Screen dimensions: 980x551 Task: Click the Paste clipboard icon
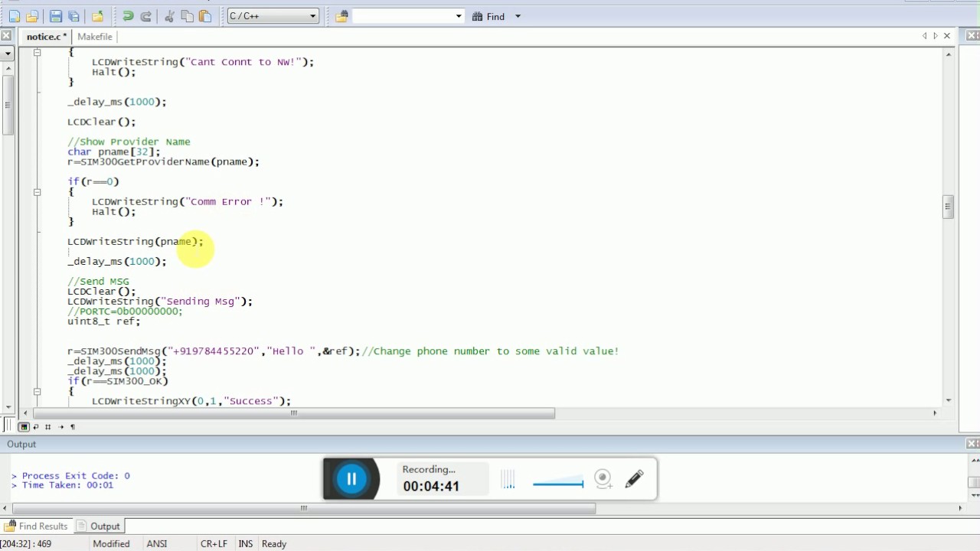click(205, 16)
